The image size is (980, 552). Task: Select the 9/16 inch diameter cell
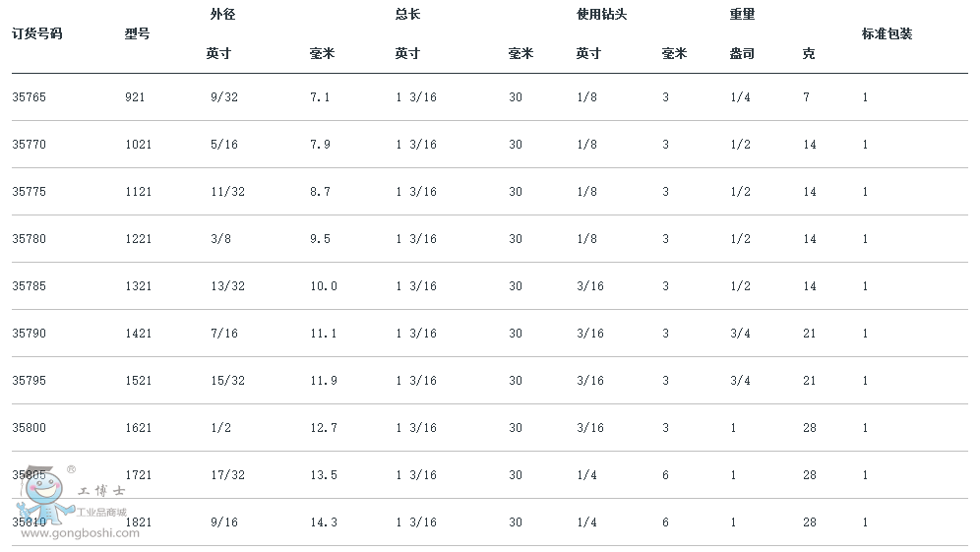tap(223, 522)
